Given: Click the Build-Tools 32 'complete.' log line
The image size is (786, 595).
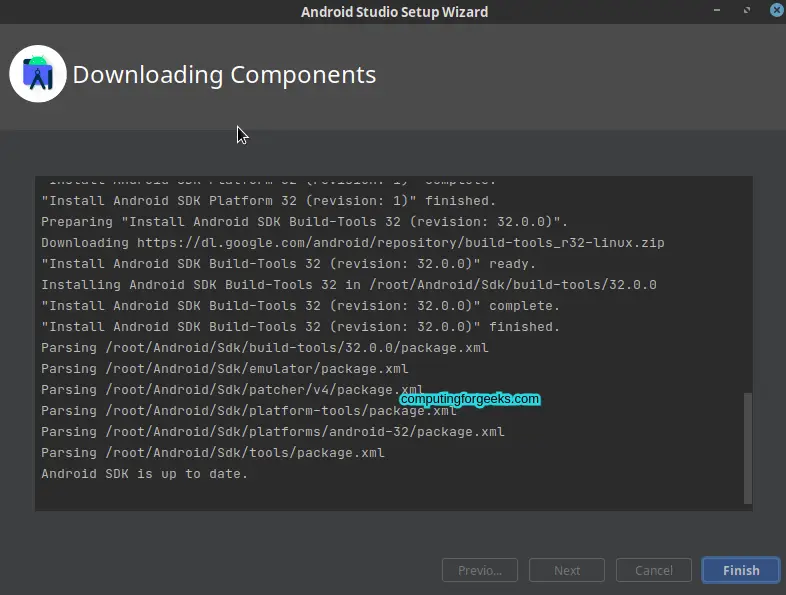Looking at the screenshot, I should point(300,305).
